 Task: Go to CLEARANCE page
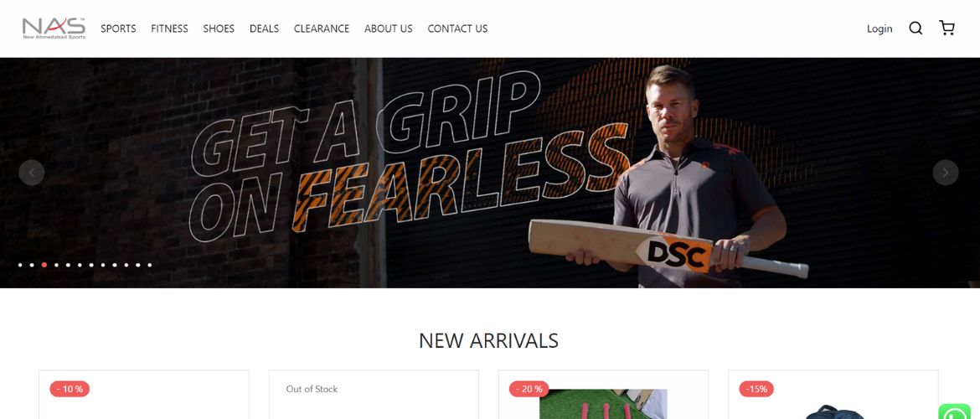tap(322, 28)
